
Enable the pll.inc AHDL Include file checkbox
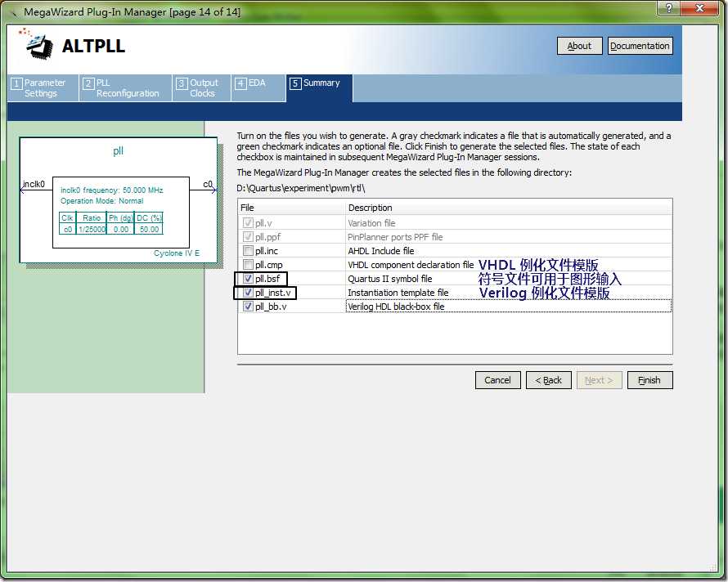click(248, 251)
